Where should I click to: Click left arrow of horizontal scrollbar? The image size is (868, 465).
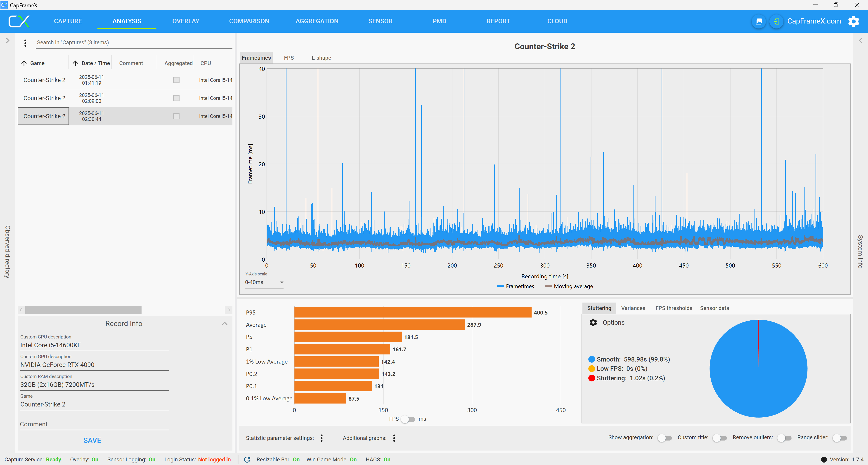point(21,310)
